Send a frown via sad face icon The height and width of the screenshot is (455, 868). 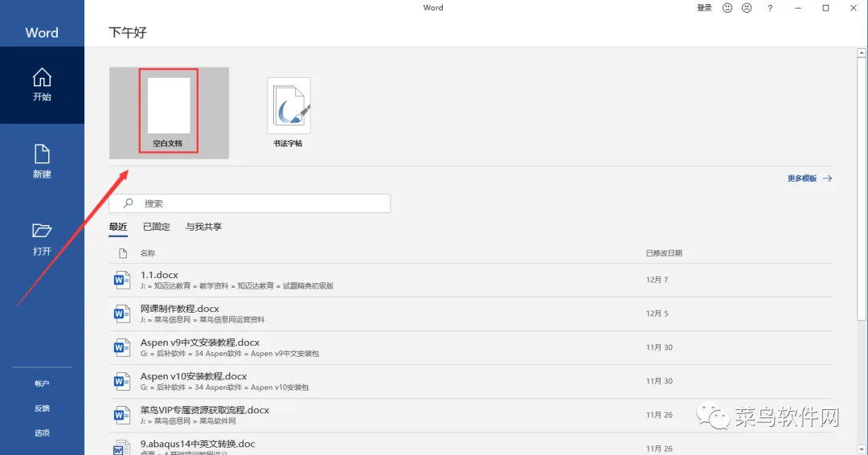pos(747,8)
